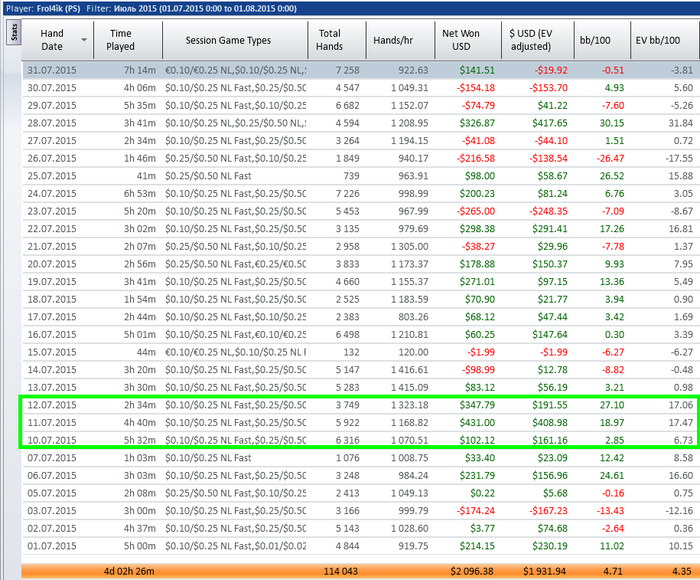Click the Hands/hr column header

coord(395,40)
